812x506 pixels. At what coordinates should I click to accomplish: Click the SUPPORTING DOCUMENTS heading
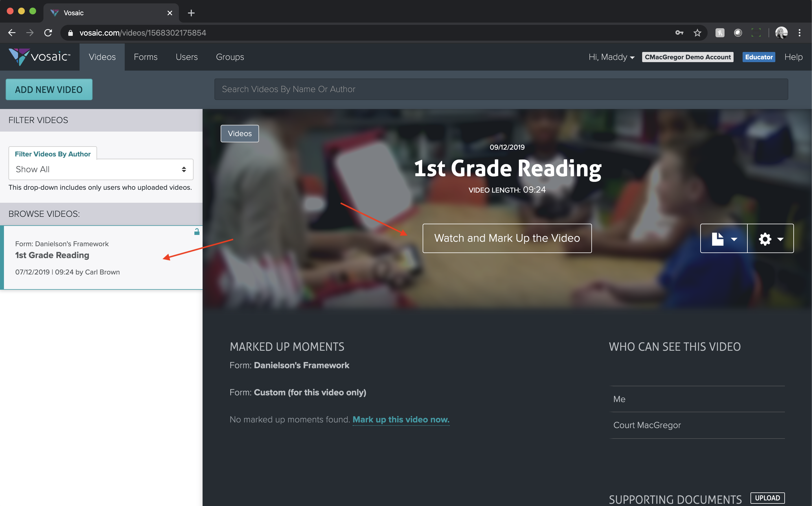[675, 499]
